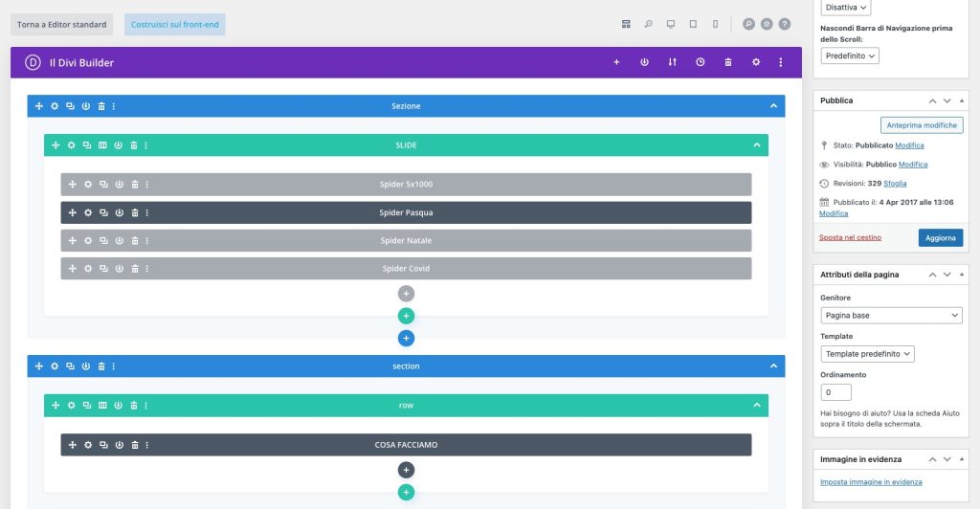Toggle power icon in purple Divi Builder bar
Image resolution: width=980 pixels, height=509 pixels.
click(644, 62)
